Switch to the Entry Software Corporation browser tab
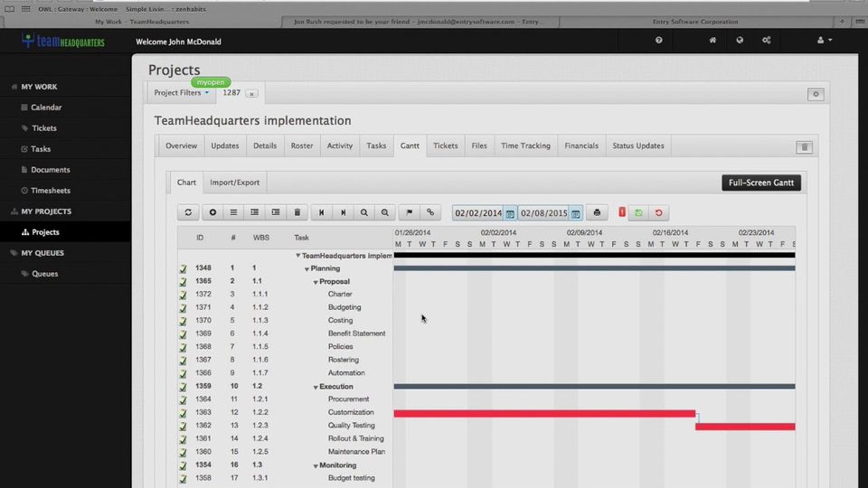Image resolution: width=868 pixels, height=488 pixels. tap(695, 22)
